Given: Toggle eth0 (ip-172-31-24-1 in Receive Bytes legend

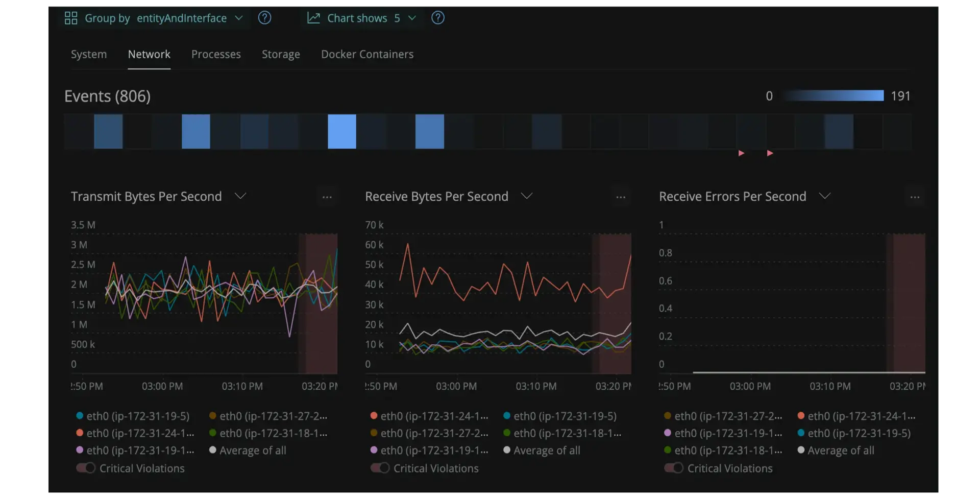Looking at the screenshot, I should coord(429,416).
